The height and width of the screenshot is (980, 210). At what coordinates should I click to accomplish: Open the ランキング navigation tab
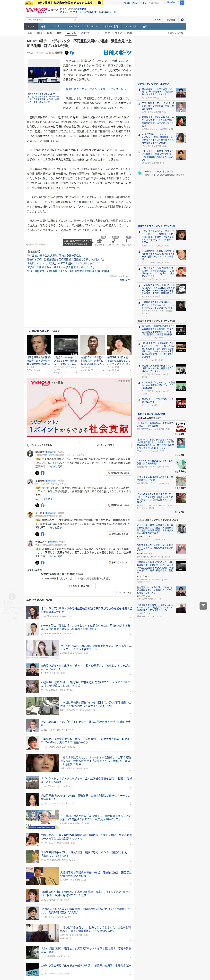[x=130, y=26]
